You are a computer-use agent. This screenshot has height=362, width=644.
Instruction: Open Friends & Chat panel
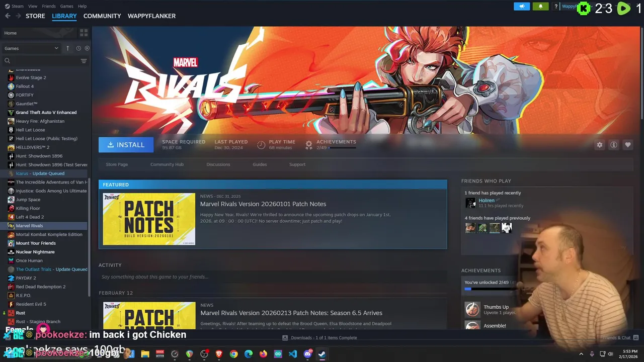[x=620, y=338]
